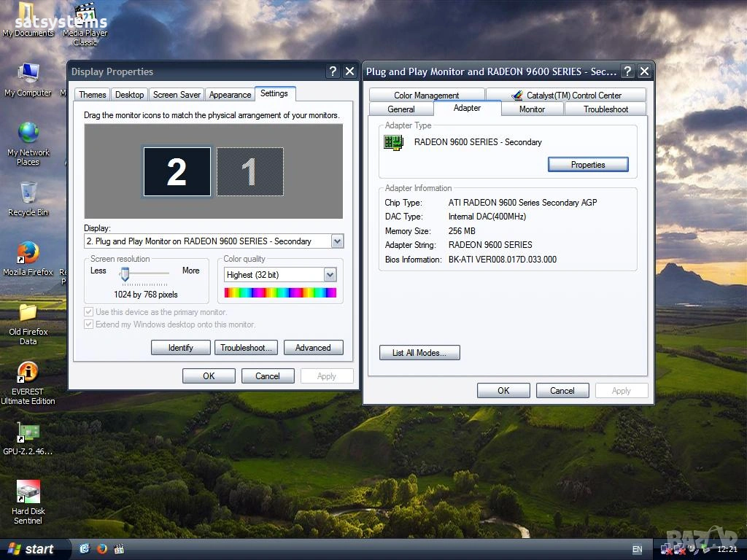Click monitor 2 icon in arrangement preview
747x560 pixels.
pyautogui.click(x=177, y=172)
